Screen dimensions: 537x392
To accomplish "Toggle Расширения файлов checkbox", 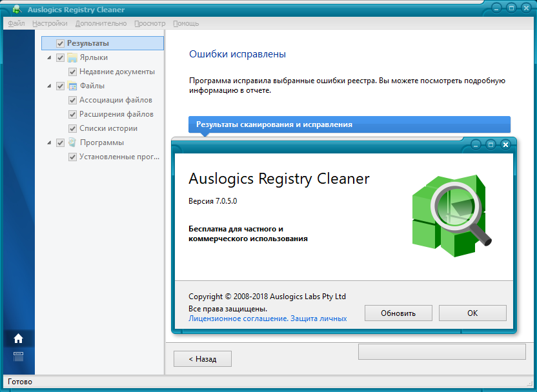I will [72, 114].
